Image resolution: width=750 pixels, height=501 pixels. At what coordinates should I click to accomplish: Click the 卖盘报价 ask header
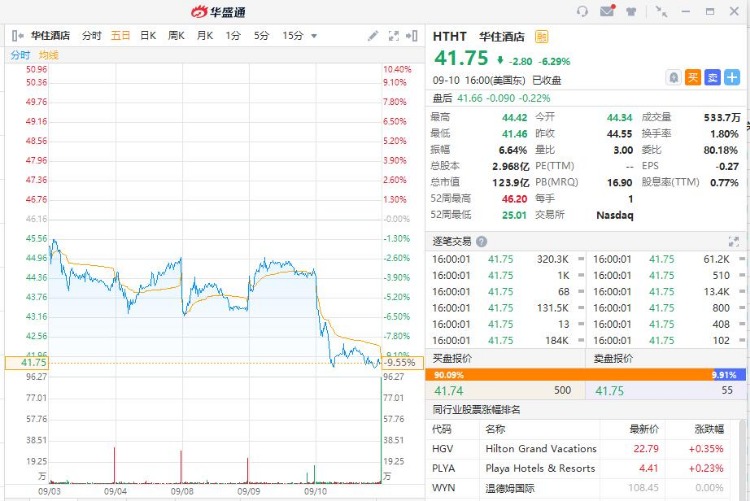point(613,358)
